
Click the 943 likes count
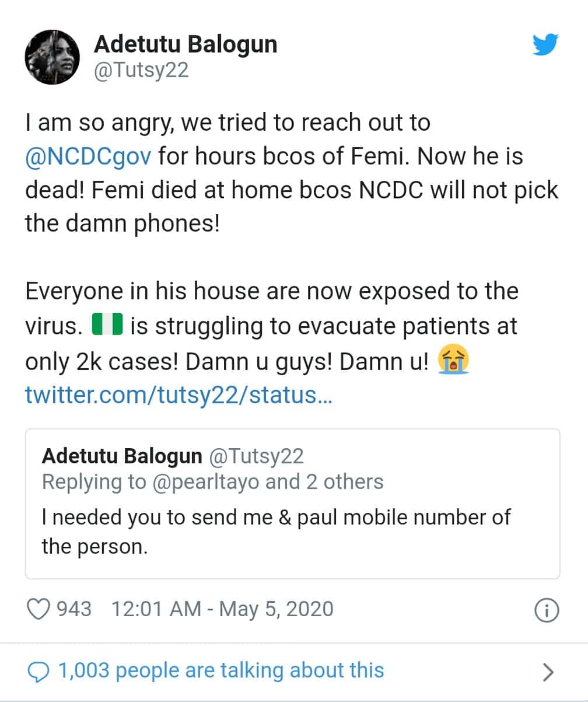pos(74,609)
